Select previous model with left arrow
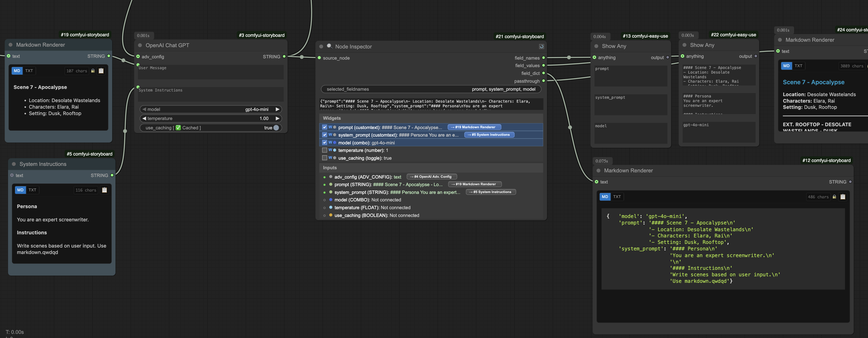The width and height of the screenshot is (868, 338). point(145,109)
